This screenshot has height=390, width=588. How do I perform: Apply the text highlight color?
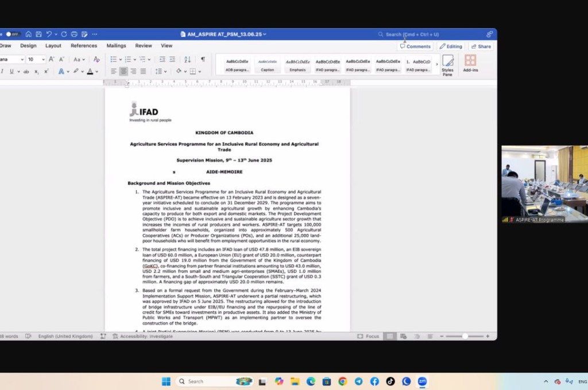click(76, 71)
